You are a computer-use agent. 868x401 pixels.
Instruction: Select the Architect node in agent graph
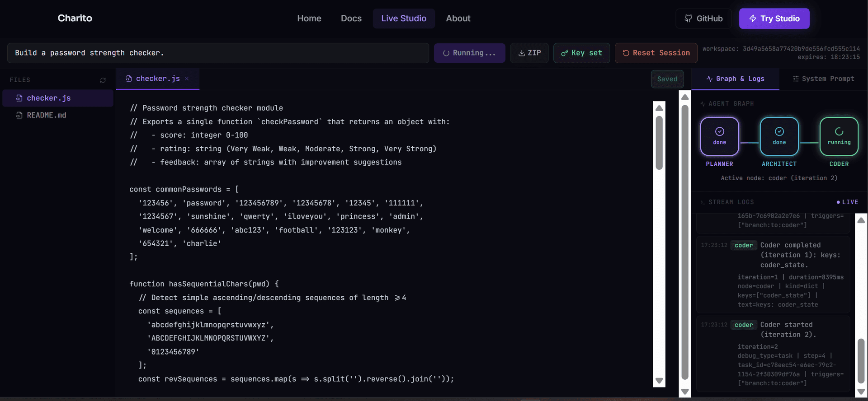point(779,136)
